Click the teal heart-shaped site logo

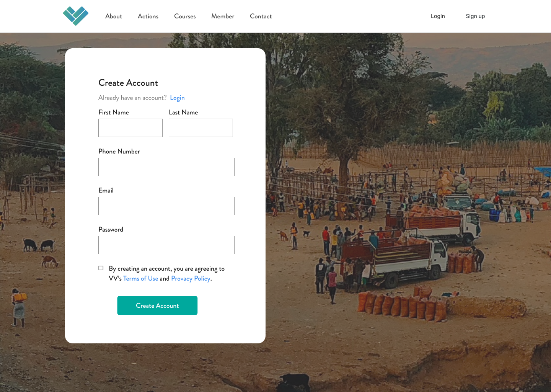coord(76,16)
